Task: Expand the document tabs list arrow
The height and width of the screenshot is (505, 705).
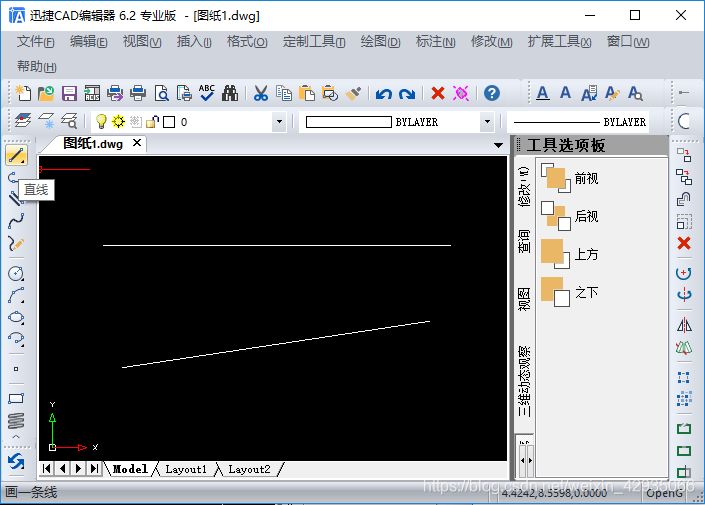Action: coord(498,145)
